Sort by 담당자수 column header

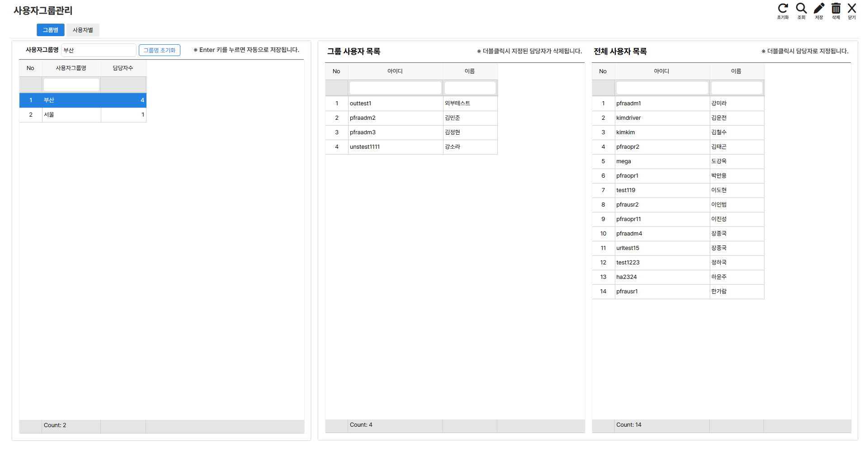click(123, 68)
